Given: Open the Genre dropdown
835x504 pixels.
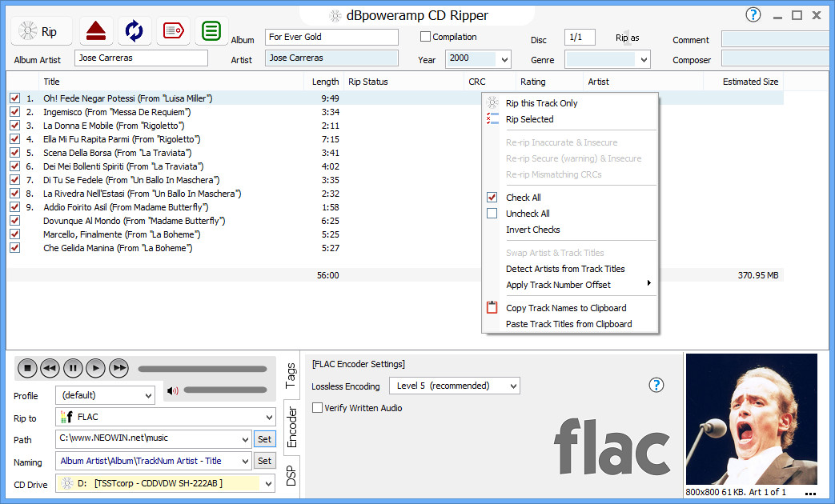Looking at the screenshot, I should 644,59.
